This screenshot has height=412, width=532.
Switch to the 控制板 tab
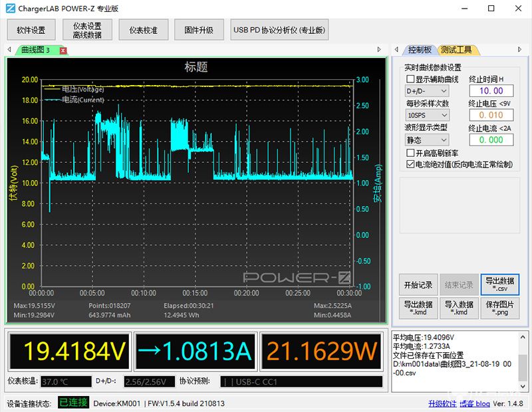coord(420,50)
